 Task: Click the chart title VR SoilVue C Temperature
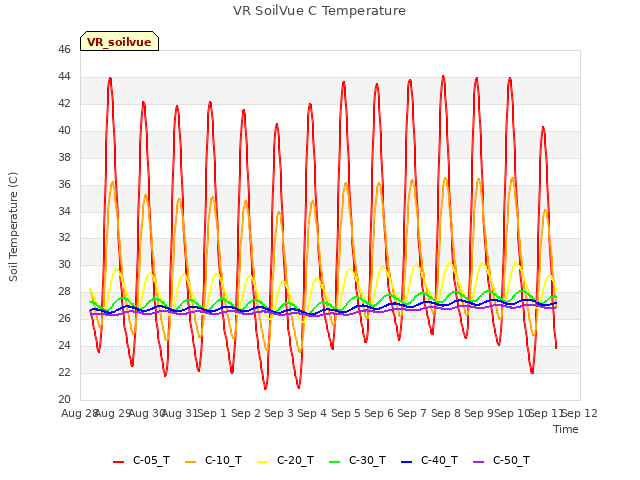[319, 11]
